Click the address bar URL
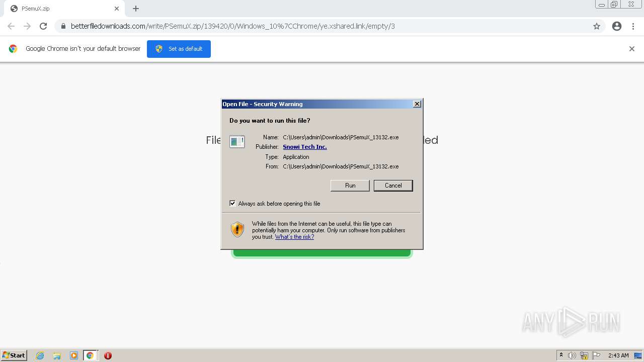644x362 pixels. click(x=232, y=26)
